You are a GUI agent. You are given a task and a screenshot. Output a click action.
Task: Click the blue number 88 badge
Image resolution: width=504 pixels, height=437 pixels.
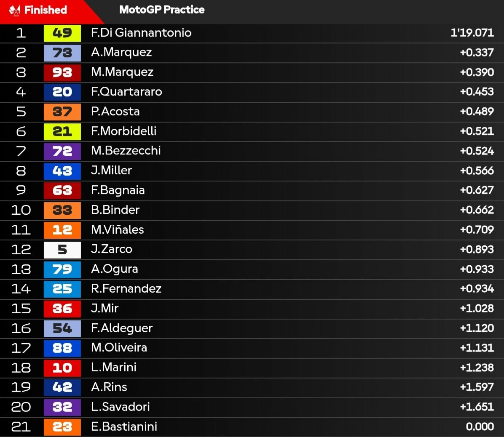point(62,348)
